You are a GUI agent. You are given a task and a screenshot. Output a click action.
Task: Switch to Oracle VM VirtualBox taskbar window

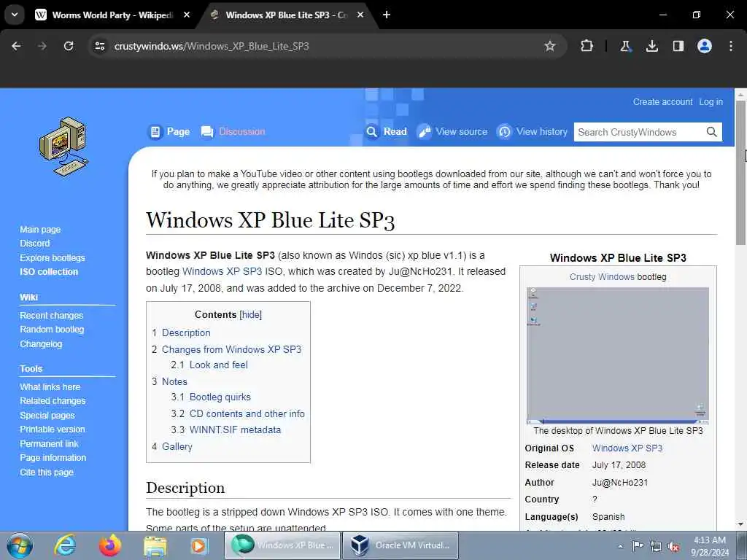pyautogui.click(x=400, y=545)
